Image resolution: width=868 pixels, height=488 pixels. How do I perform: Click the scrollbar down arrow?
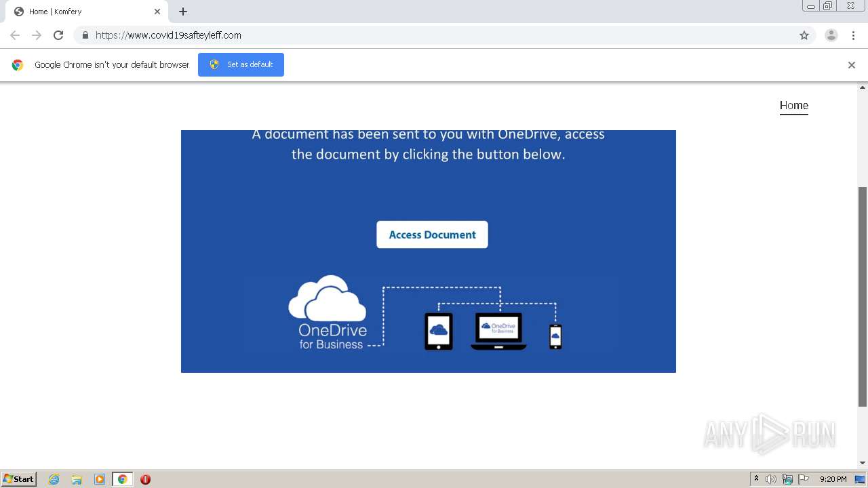863,463
